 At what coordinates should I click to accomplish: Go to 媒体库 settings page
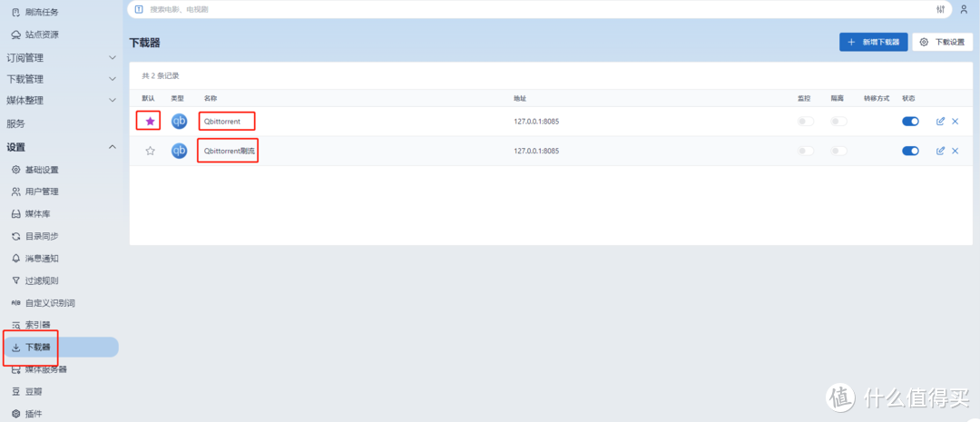pyautogui.click(x=37, y=214)
